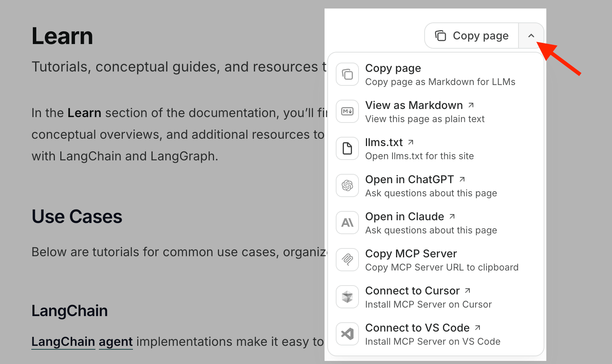The width and height of the screenshot is (612, 364).
Task: Open the LangChain underlined link
Action: point(63,342)
